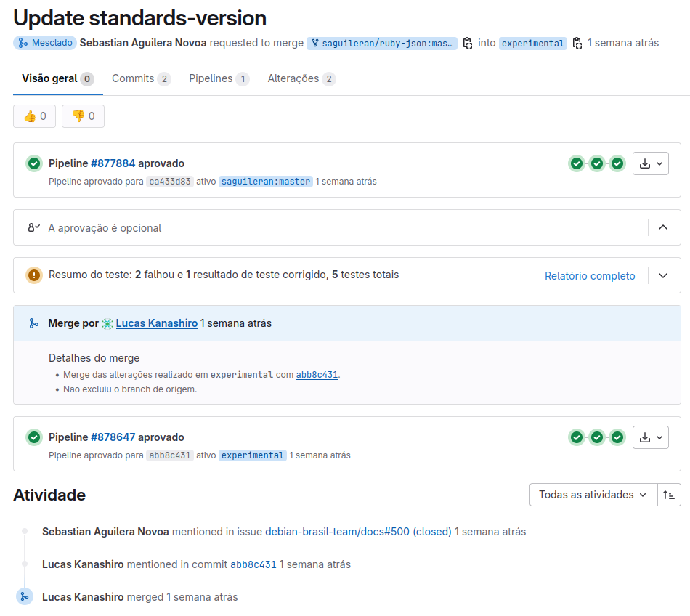Copy source branch name icon
Image resolution: width=690 pixels, height=616 pixels.
468,43
